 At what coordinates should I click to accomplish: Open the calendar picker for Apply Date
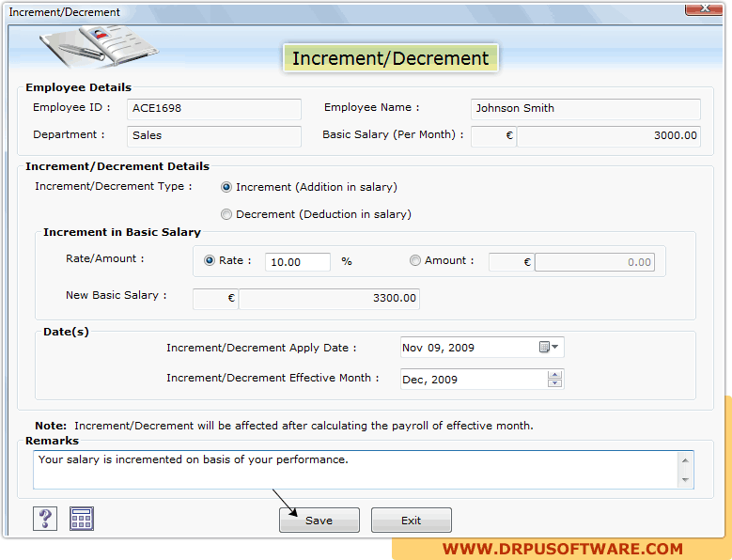coord(549,347)
